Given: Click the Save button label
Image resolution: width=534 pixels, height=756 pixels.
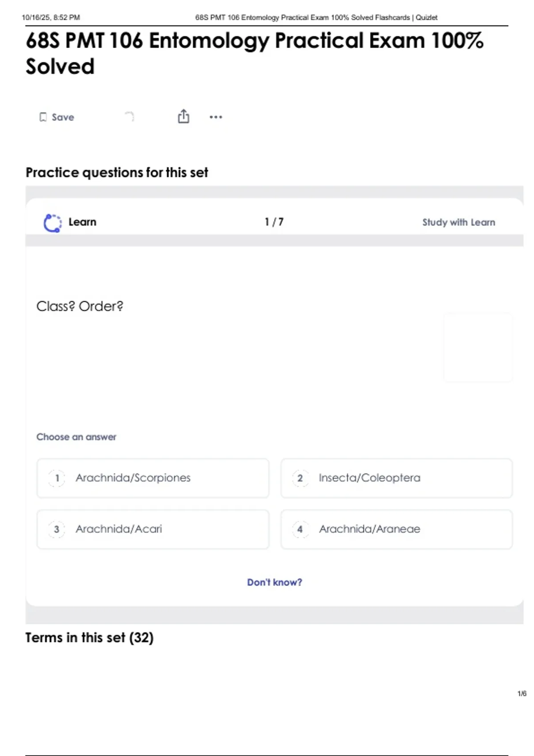Looking at the screenshot, I should [x=63, y=117].
